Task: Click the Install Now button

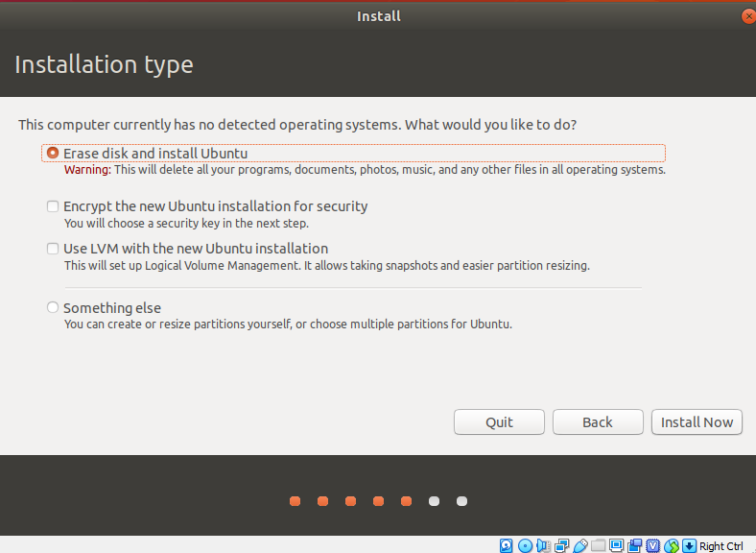Action: click(x=697, y=422)
